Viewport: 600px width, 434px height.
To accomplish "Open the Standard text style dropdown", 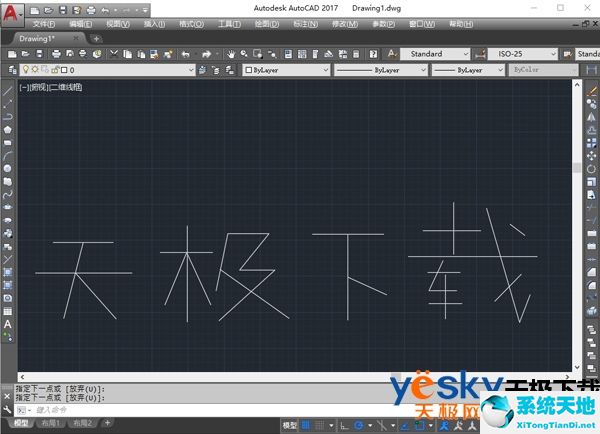I will (465, 54).
